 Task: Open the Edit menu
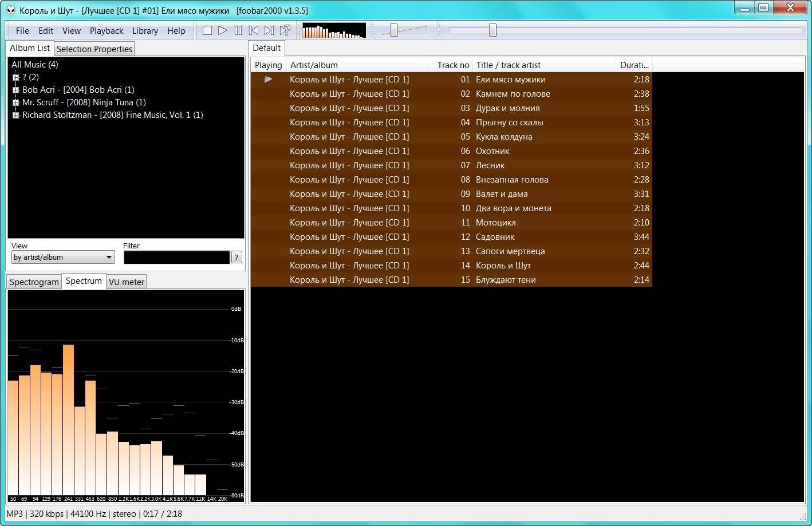point(46,31)
